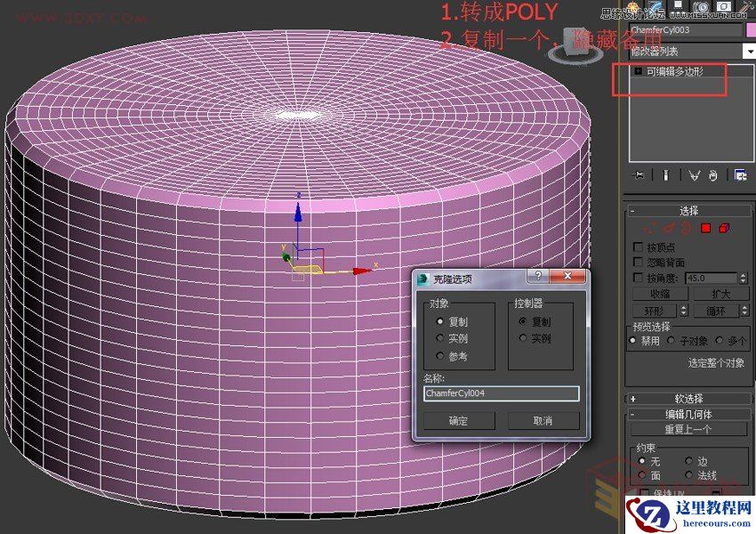Select the Edge sub-object mode icon
This screenshot has height=534, width=756.
668,229
